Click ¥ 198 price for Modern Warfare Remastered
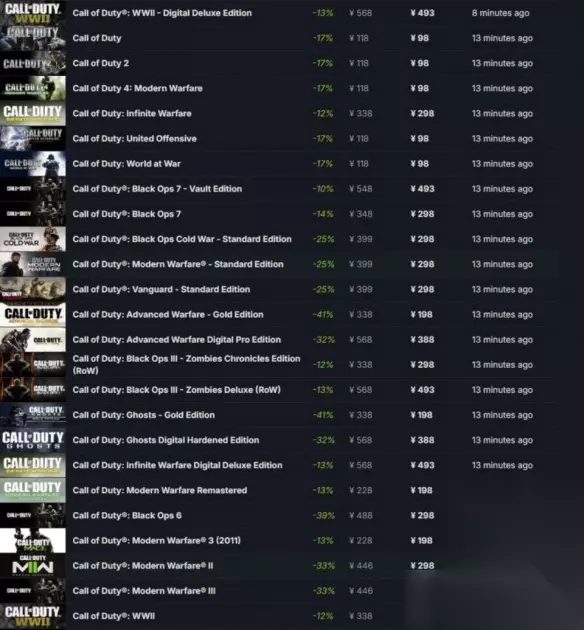The image size is (584, 630). click(x=421, y=490)
